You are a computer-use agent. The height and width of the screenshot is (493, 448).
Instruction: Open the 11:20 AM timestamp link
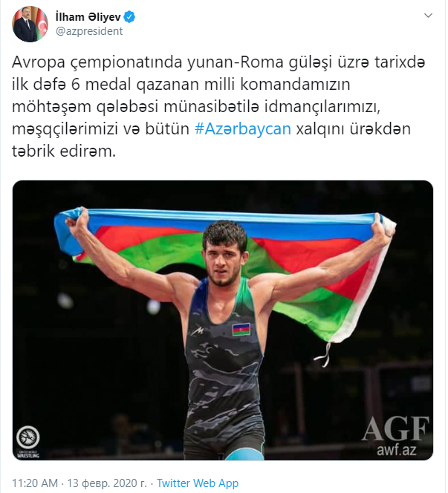[x=35, y=483]
